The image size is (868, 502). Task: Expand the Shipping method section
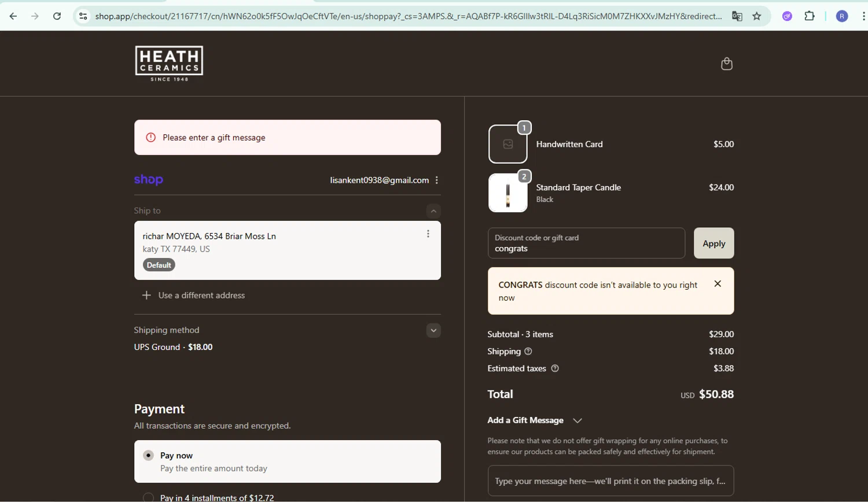coord(433,330)
